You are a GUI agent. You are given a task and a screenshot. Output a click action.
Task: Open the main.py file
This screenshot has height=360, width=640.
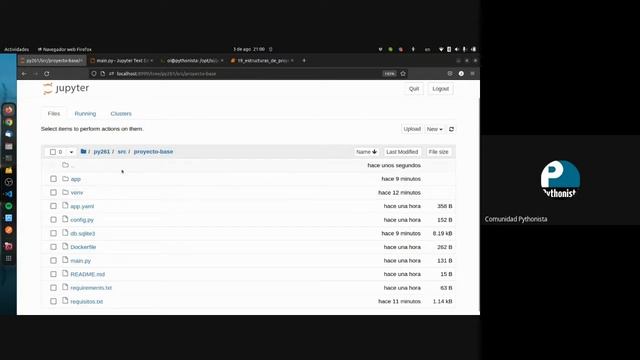pos(80,261)
